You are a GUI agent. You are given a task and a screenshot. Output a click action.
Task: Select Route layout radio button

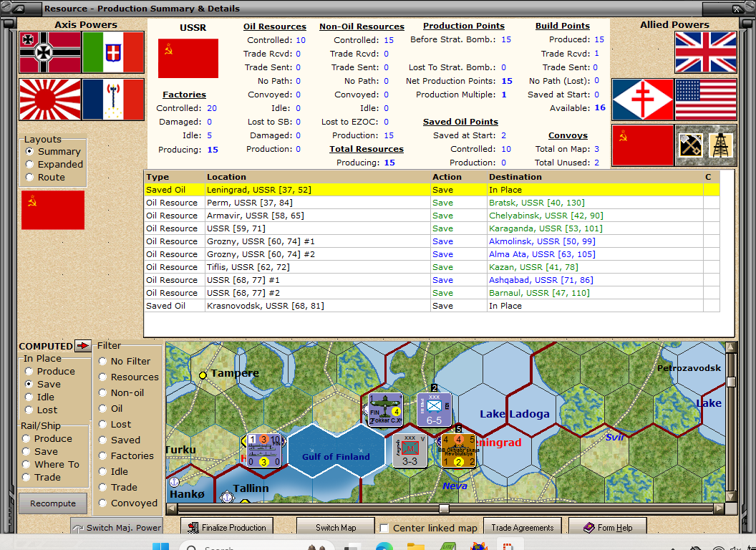[30, 177]
